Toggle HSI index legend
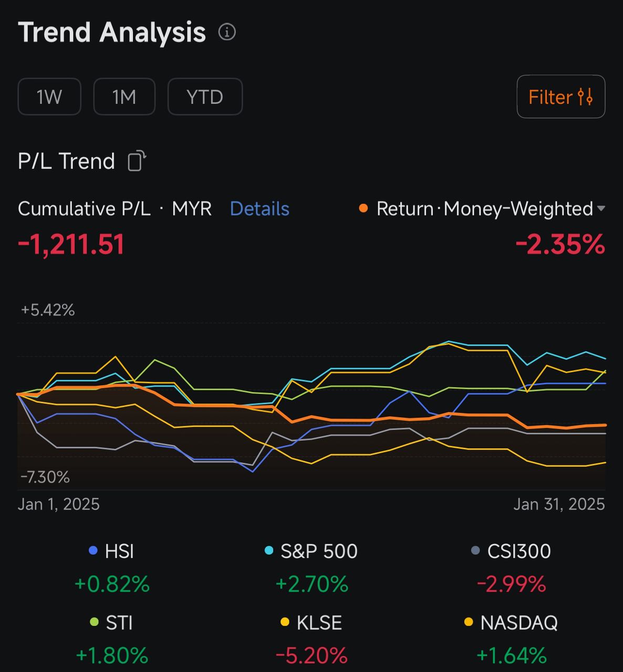The height and width of the screenshot is (672, 623). point(112,551)
